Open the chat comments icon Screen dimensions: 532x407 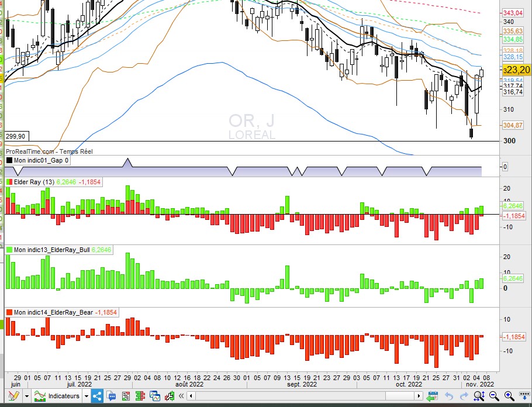click(111, 396)
